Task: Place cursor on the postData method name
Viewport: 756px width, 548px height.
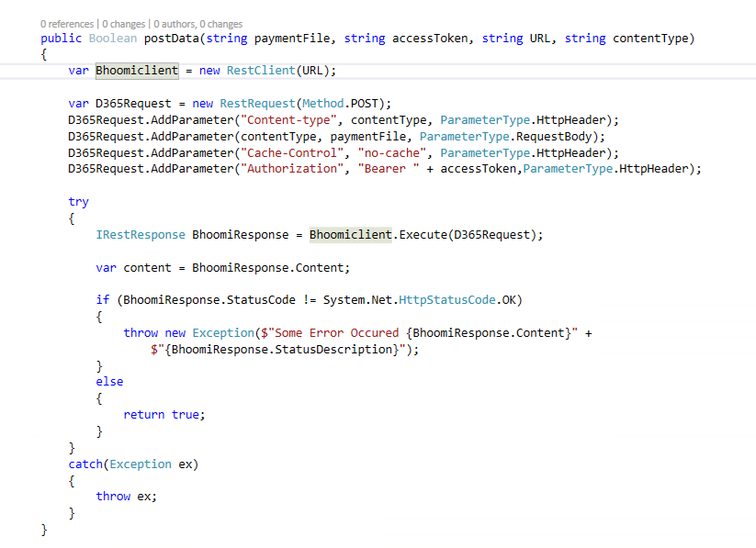Action: [x=173, y=38]
